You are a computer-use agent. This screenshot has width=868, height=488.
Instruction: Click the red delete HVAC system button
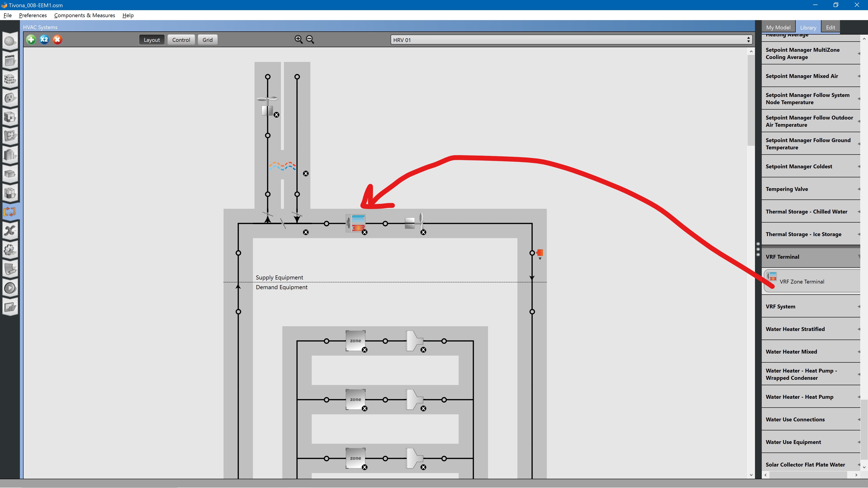point(57,40)
